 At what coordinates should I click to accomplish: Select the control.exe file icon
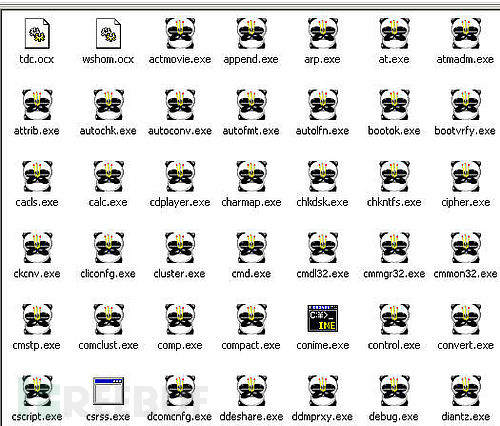pyautogui.click(x=394, y=319)
